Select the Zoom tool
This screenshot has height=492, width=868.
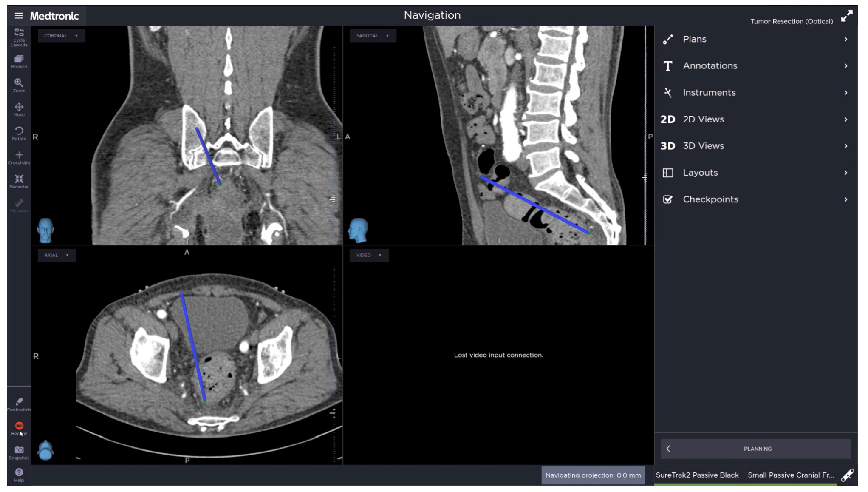pyautogui.click(x=19, y=85)
